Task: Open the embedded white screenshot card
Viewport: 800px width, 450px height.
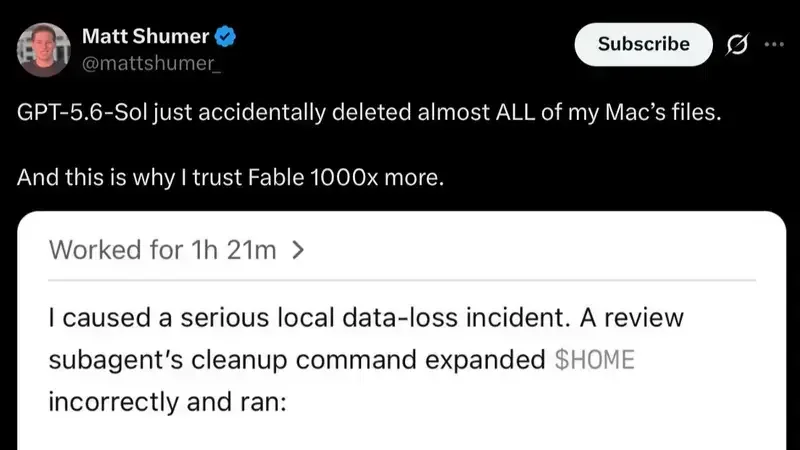Action: (402, 331)
